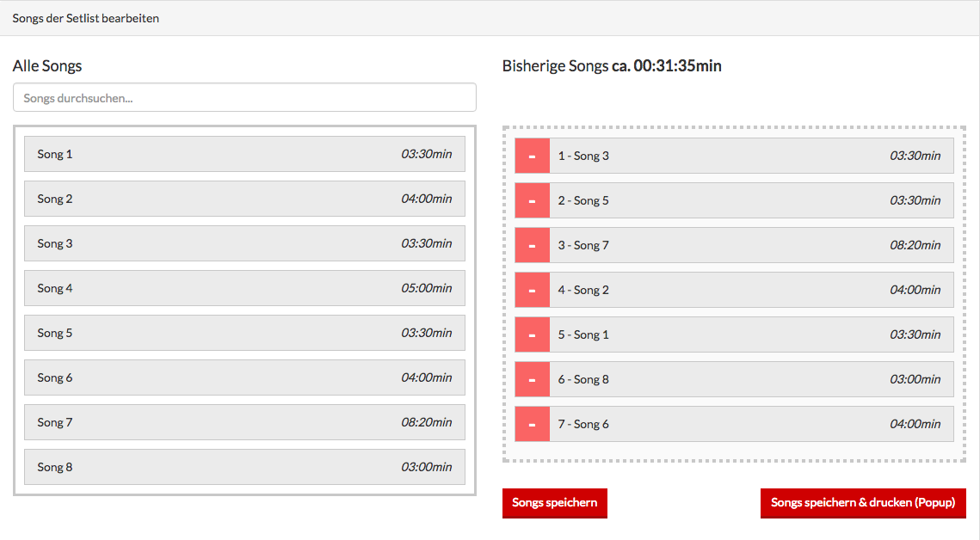Delete Song 6 from the setlist
The image size is (980, 540).
(x=532, y=424)
